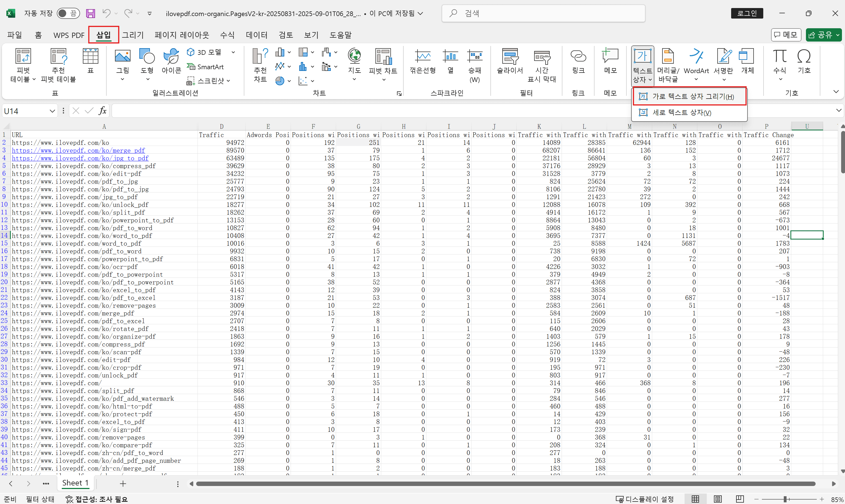The height and width of the screenshot is (504, 845).
Task: Insert SmartArt graphic
Action: click(x=205, y=67)
